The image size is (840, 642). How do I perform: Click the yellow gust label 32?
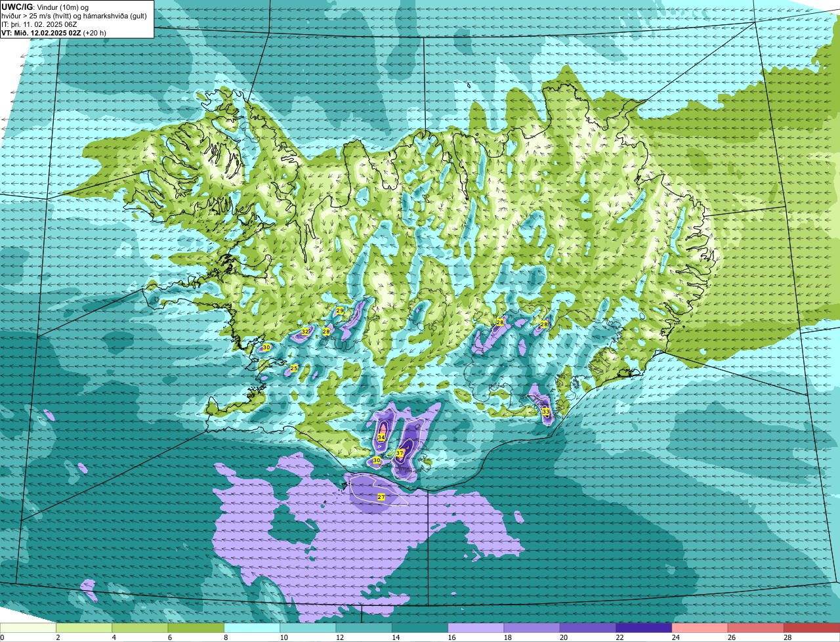pos(305,332)
